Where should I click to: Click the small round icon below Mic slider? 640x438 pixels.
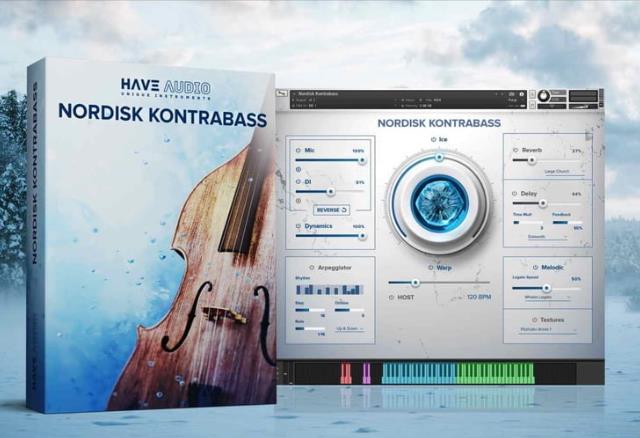click(x=298, y=169)
